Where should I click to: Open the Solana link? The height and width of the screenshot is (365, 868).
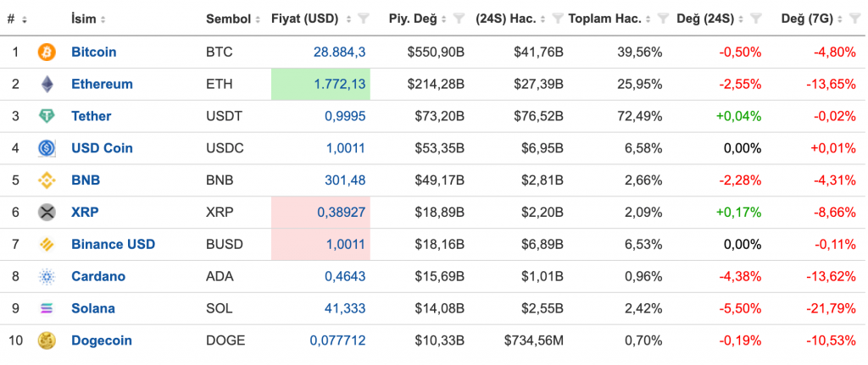(x=93, y=308)
